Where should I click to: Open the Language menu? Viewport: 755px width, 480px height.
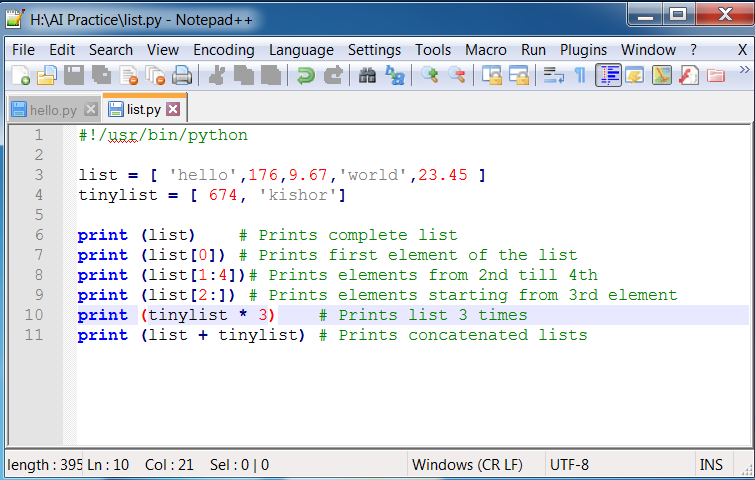coord(301,50)
